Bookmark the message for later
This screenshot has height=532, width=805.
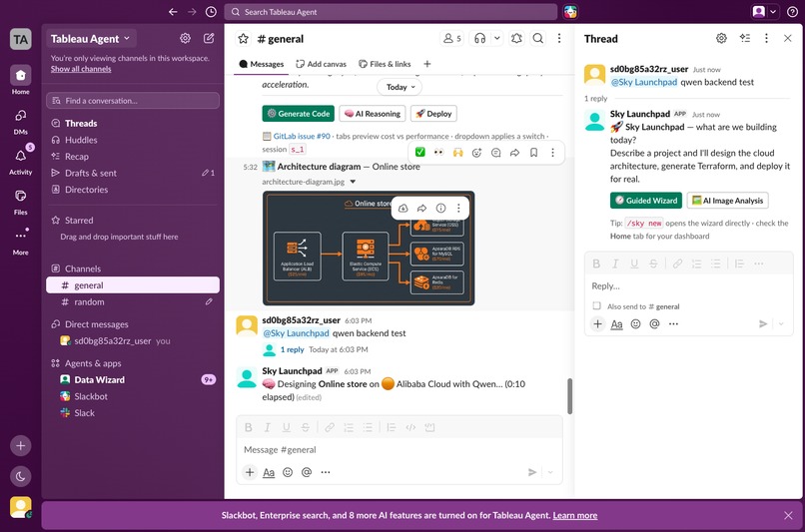point(534,153)
